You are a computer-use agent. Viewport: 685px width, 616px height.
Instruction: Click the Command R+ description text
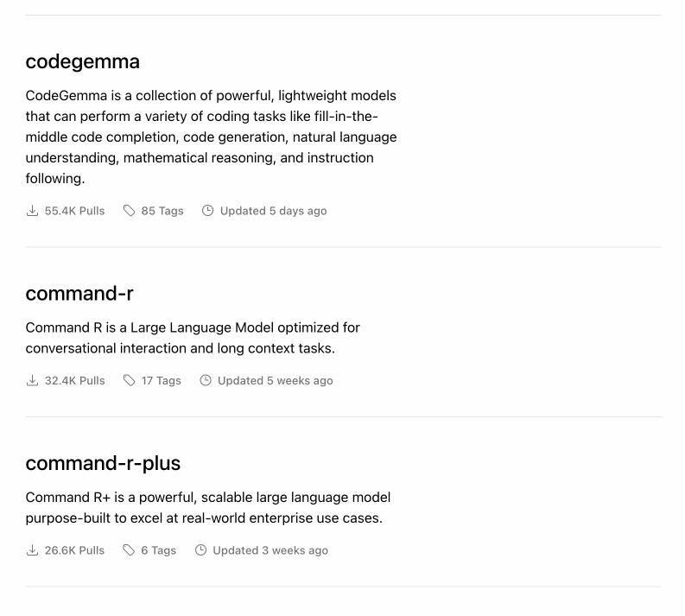pos(207,508)
